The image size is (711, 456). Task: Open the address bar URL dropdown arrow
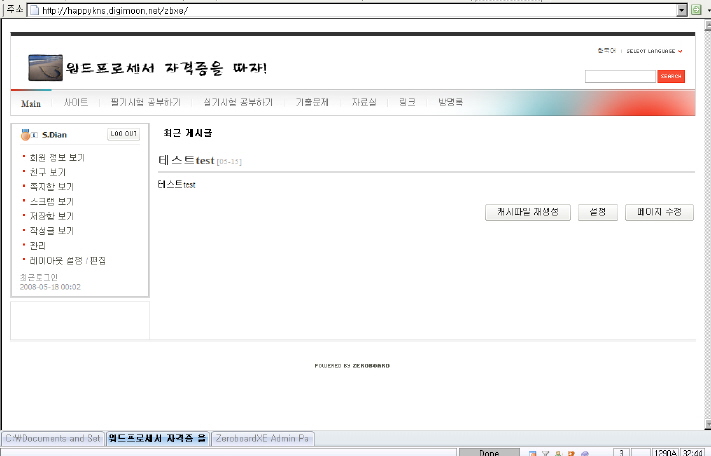(681, 9)
